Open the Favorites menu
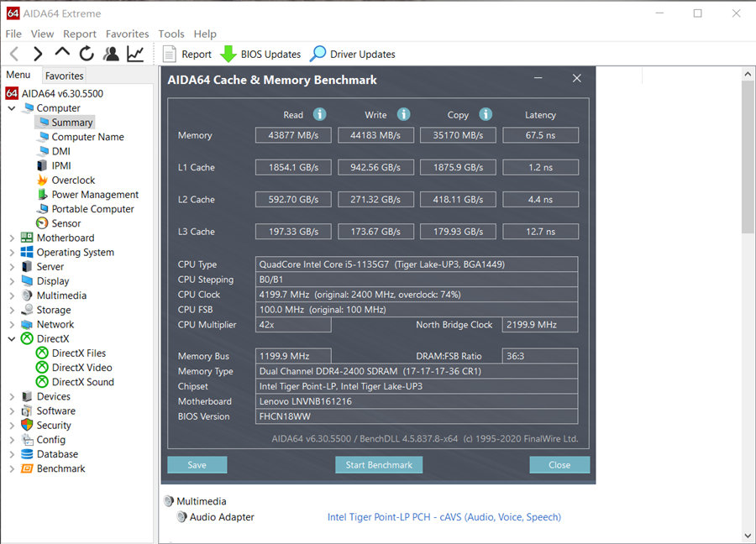 (x=128, y=34)
